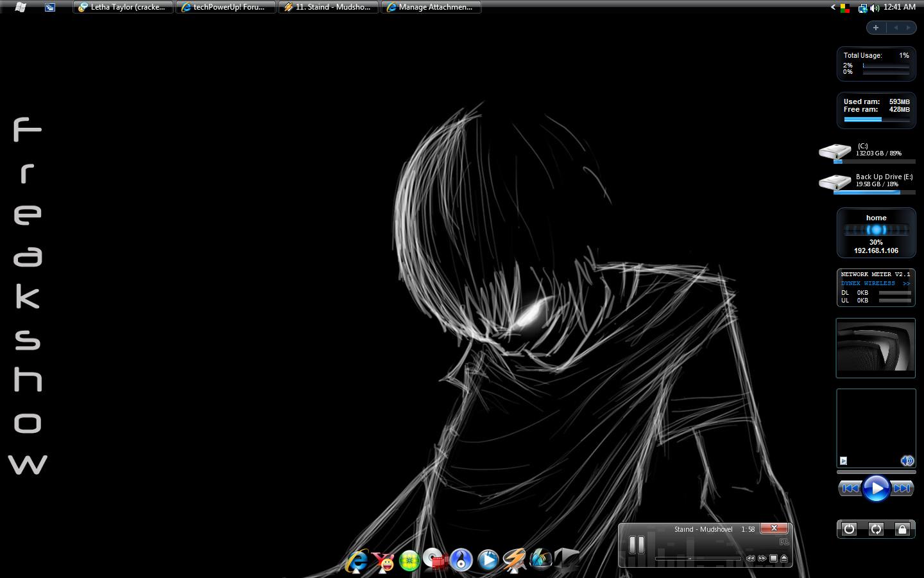The image size is (924, 578).
Task: Switch to techPowerUp! Forums taskbar window
Action: tap(226, 7)
